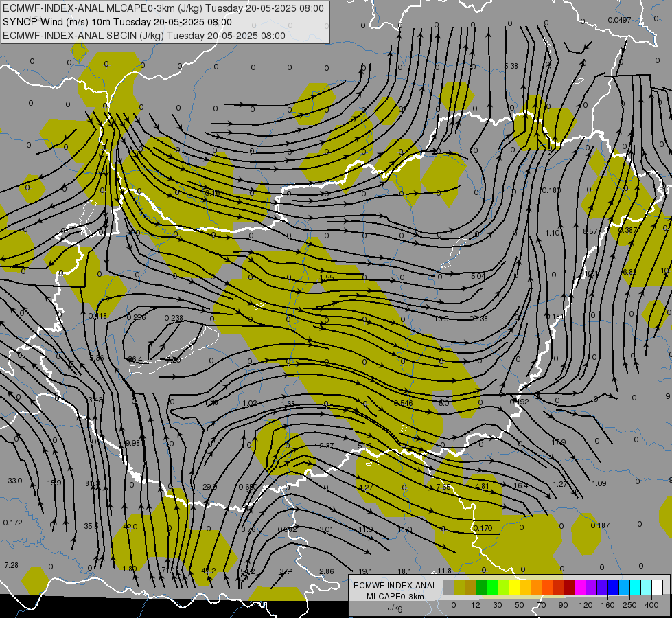
Task: Click the map value 0.238
Action: (x=174, y=318)
